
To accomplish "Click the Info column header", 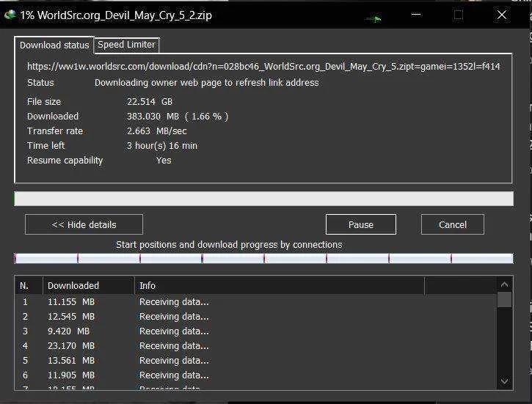I will coord(280,286).
